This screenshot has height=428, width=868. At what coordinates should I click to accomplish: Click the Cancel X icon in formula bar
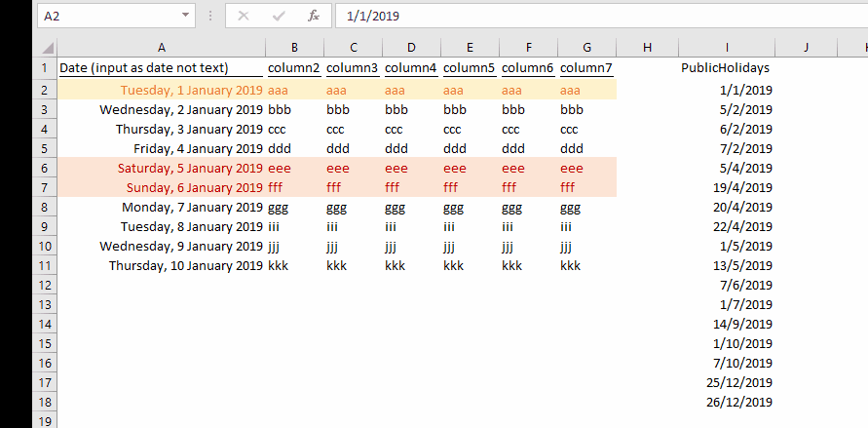[244, 17]
